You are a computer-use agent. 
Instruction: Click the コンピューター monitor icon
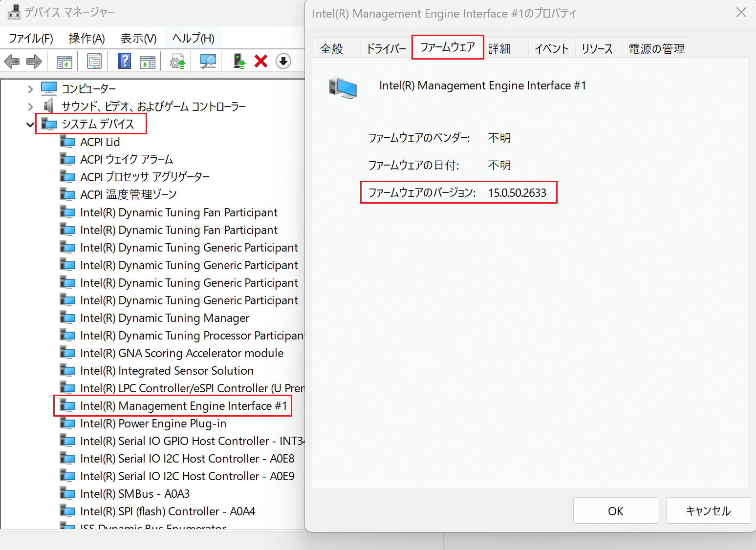(x=49, y=88)
